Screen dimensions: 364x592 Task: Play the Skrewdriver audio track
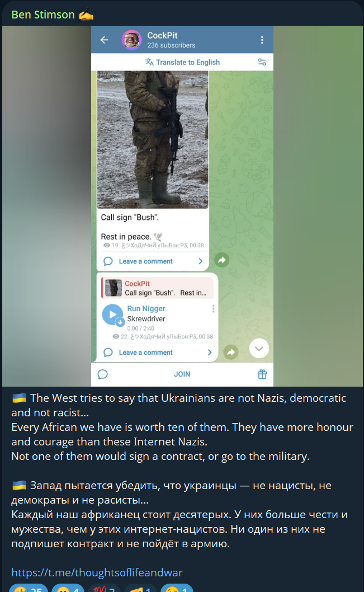112,314
